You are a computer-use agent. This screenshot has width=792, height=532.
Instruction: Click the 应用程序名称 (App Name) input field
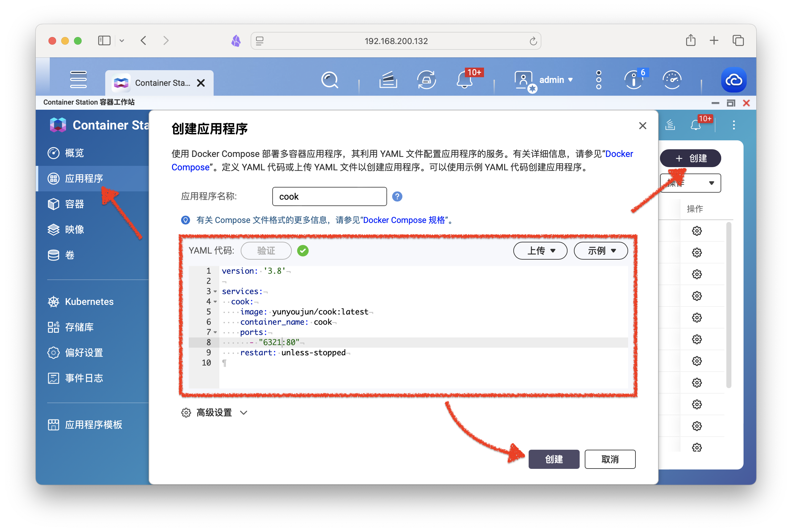click(329, 196)
